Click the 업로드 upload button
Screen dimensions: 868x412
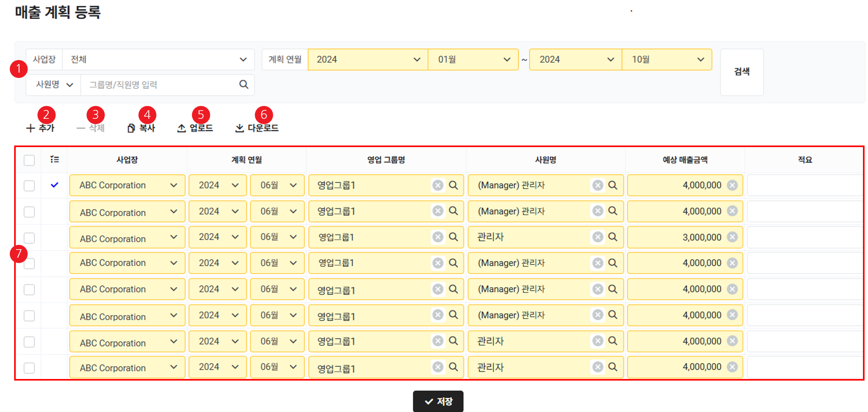[x=195, y=128]
